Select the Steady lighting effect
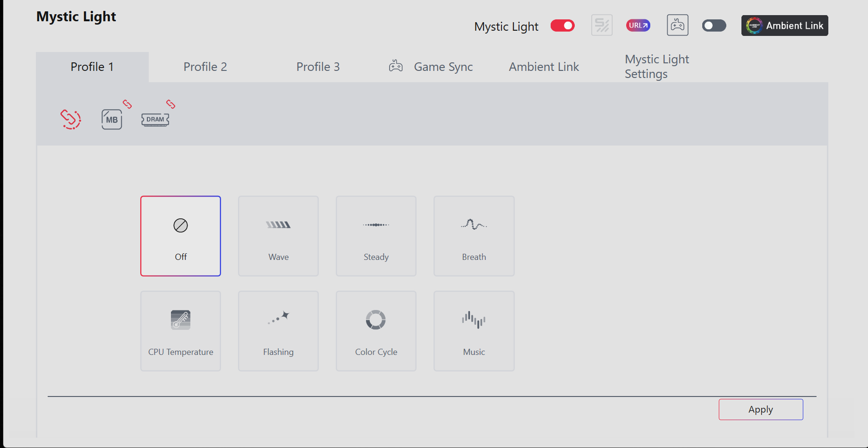Image resolution: width=868 pixels, height=448 pixels. tap(376, 236)
